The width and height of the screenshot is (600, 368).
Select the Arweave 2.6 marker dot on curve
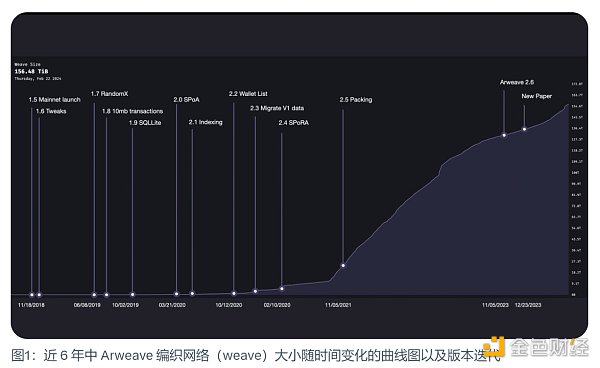point(504,135)
